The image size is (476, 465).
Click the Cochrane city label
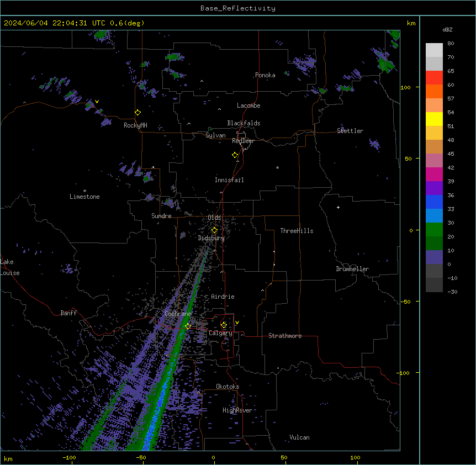tap(178, 314)
